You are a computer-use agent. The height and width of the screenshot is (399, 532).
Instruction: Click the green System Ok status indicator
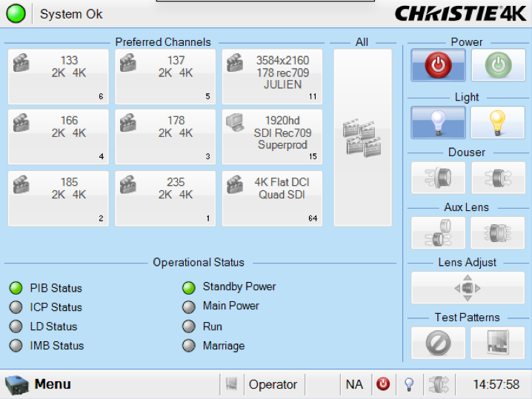pos(16,13)
